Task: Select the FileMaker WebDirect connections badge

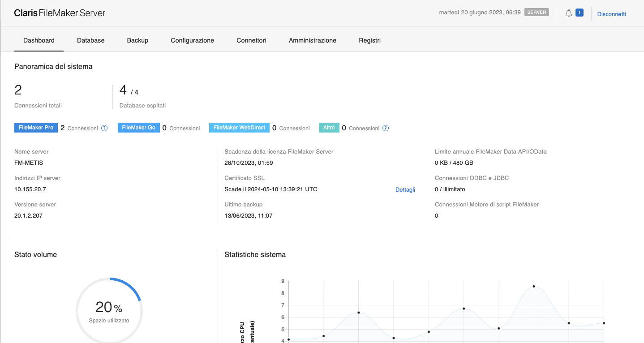Action: pyautogui.click(x=239, y=128)
